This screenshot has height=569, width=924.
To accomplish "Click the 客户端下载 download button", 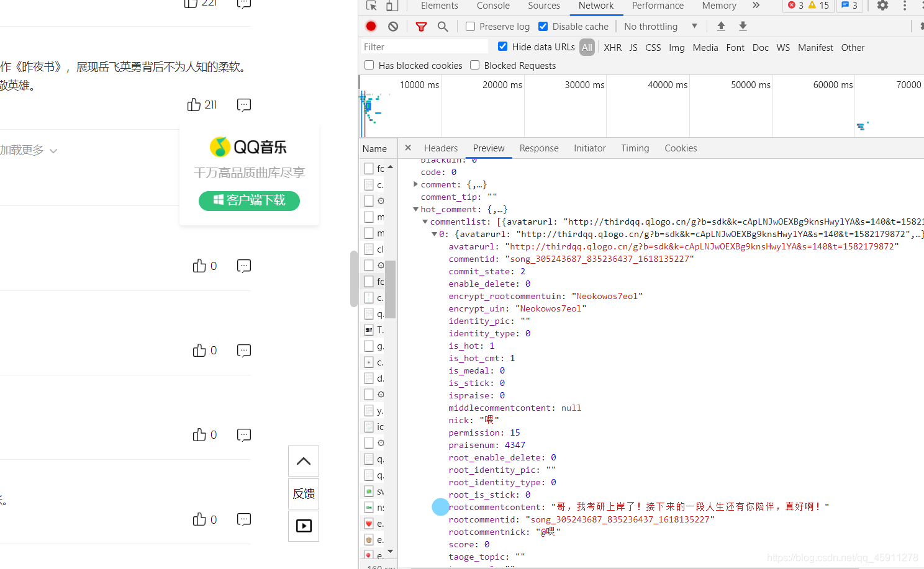I will 249,200.
